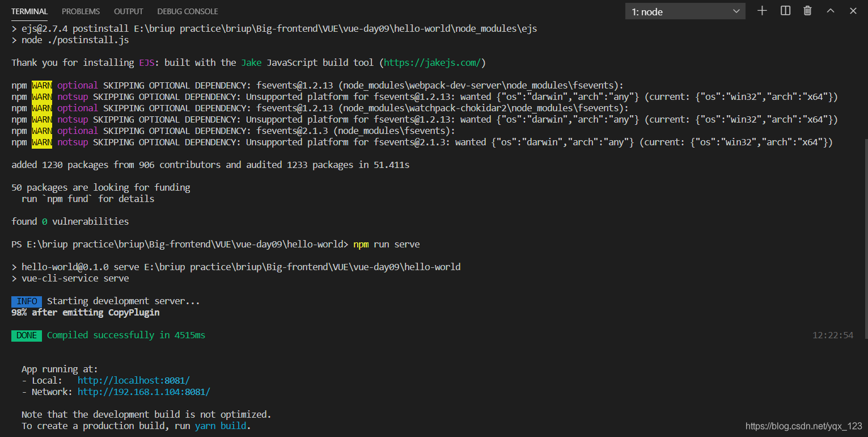Click the 'found 0 vulnerabilities' line
Image resolution: width=868 pixels, height=437 pixels.
(70, 221)
